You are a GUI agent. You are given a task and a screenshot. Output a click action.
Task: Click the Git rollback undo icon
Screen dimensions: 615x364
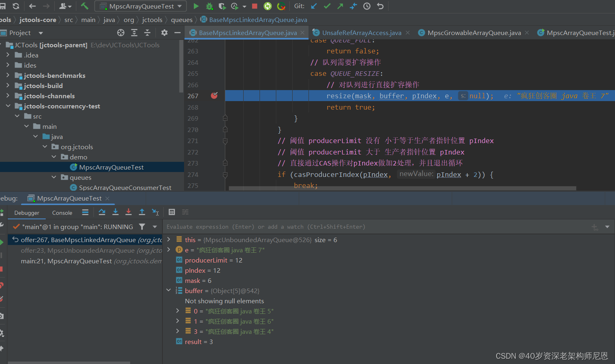tap(380, 6)
